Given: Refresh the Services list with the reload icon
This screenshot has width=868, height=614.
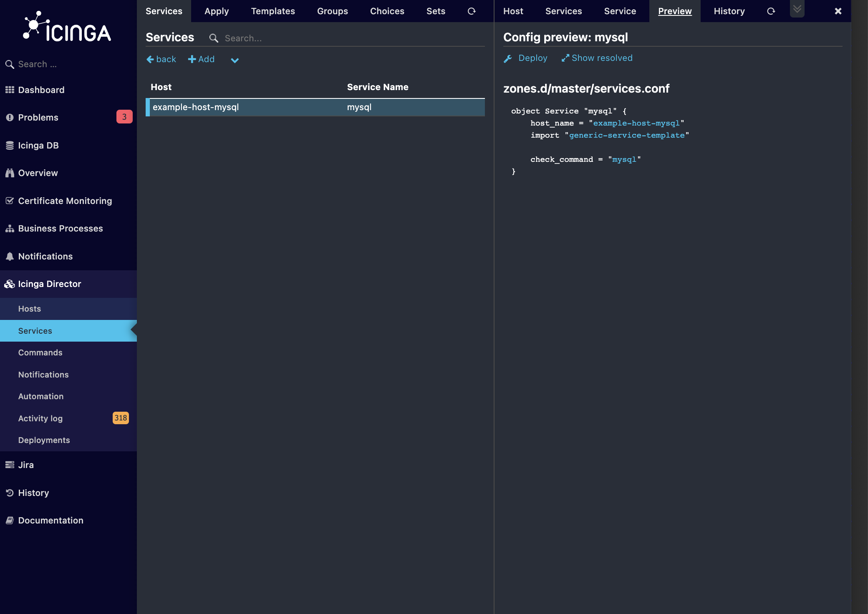Looking at the screenshot, I should (x=472, y=11).
